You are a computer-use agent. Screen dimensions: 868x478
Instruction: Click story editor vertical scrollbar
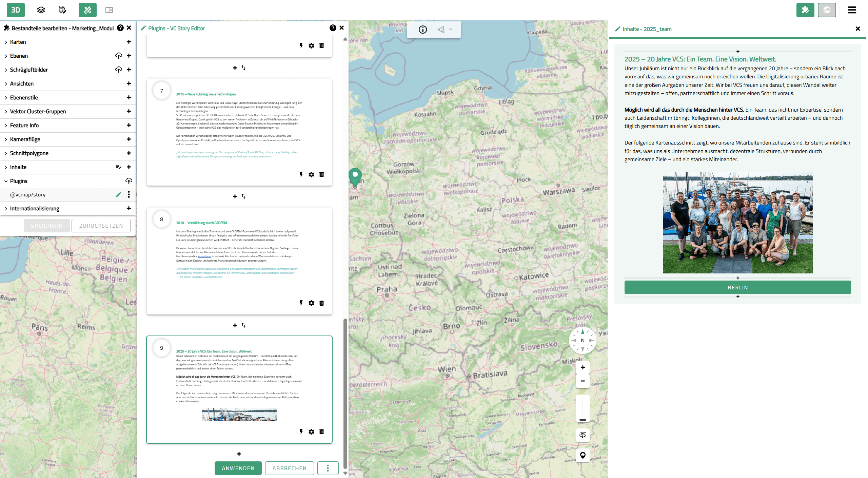click(x=345, y=393)
